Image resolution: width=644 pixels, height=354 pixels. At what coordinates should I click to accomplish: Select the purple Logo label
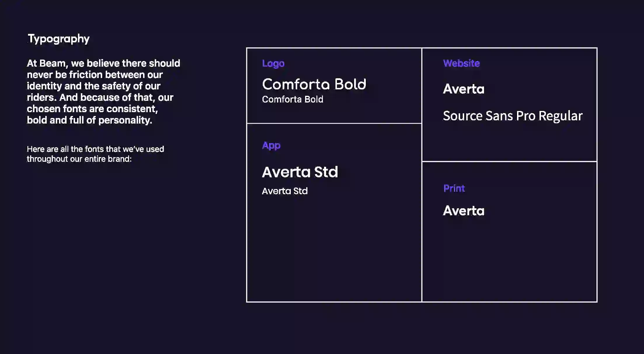273,63
